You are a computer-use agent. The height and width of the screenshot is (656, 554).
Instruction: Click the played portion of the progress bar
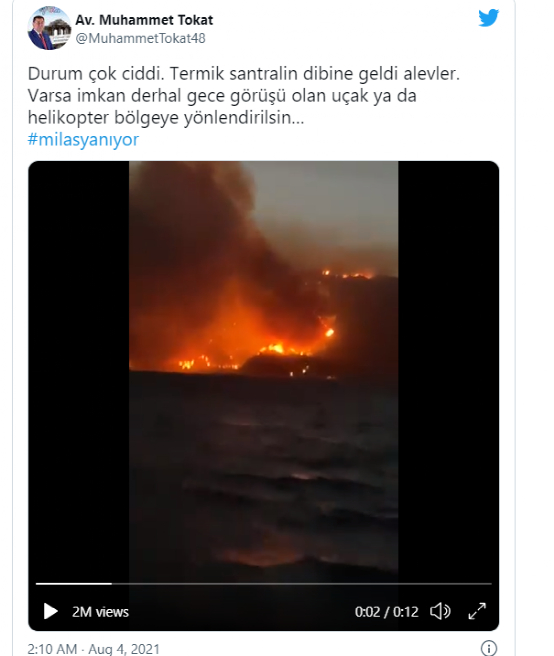[74, 583]
